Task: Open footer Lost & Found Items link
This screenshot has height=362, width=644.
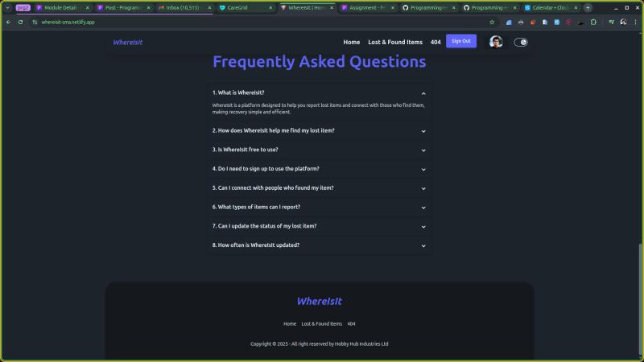Action: pos(321,324)
